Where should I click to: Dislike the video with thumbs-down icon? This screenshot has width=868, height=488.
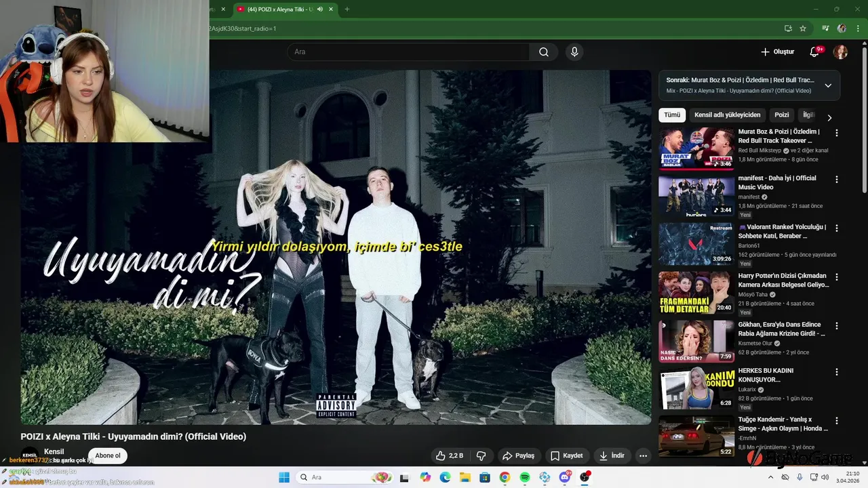481,455
